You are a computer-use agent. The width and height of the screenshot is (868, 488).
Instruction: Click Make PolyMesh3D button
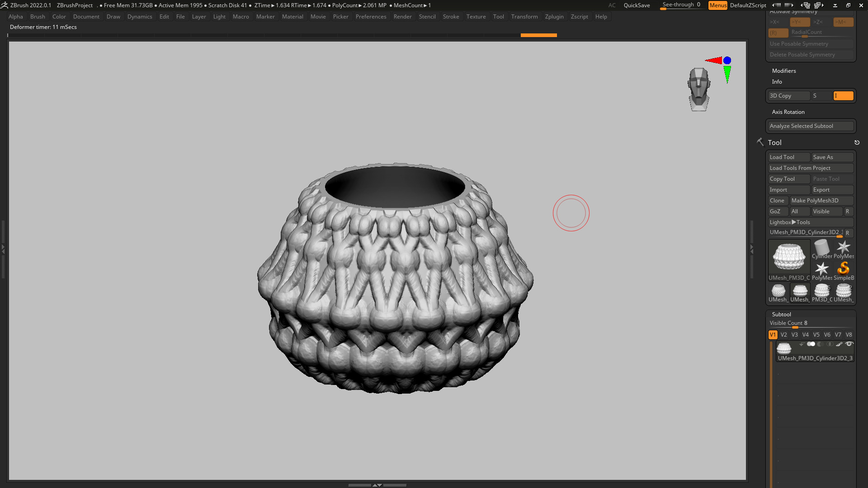click(822, 201)
